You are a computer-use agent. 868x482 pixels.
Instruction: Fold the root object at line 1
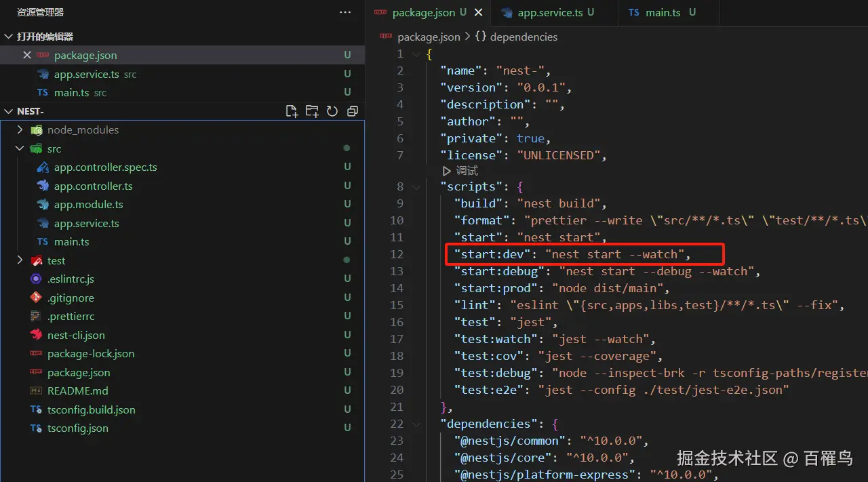[416, 54]
